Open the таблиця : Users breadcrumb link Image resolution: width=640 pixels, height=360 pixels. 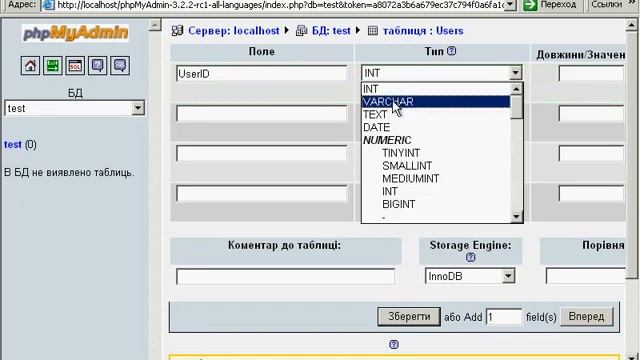423,31
